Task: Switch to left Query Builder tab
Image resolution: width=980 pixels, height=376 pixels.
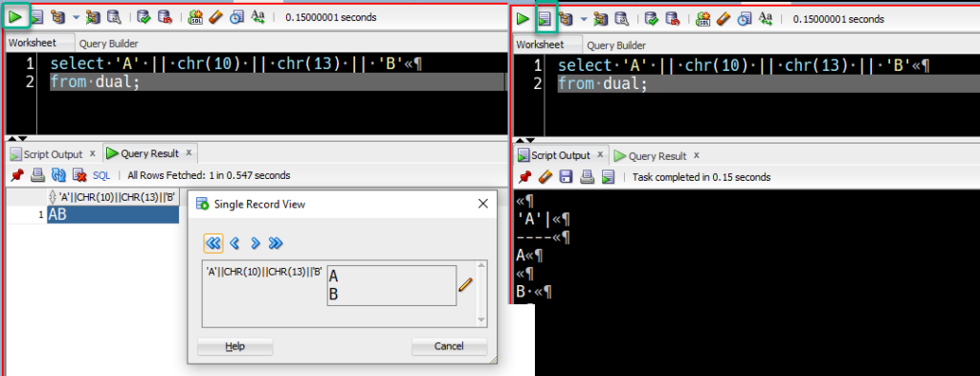Action: 109,44
